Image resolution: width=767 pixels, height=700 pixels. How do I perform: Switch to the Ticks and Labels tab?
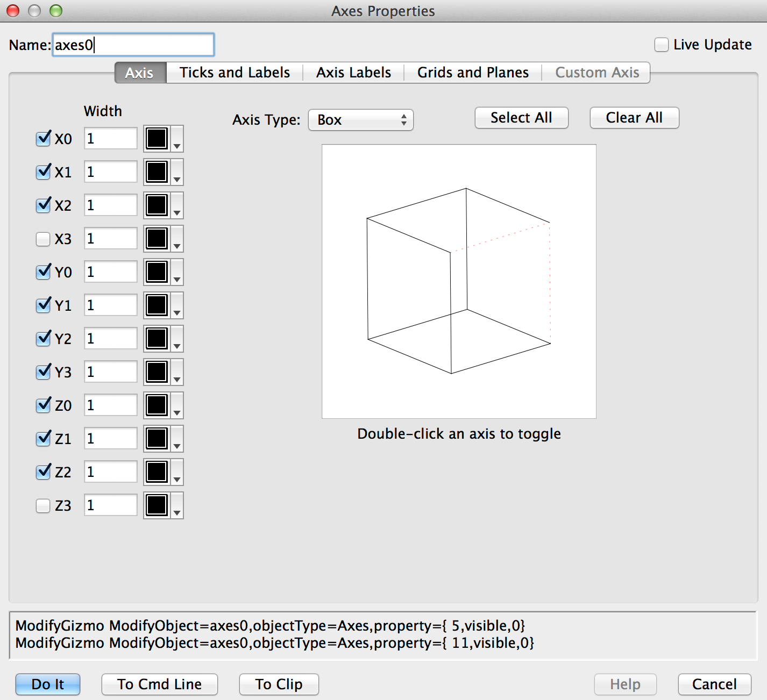[x=235, y=73]
